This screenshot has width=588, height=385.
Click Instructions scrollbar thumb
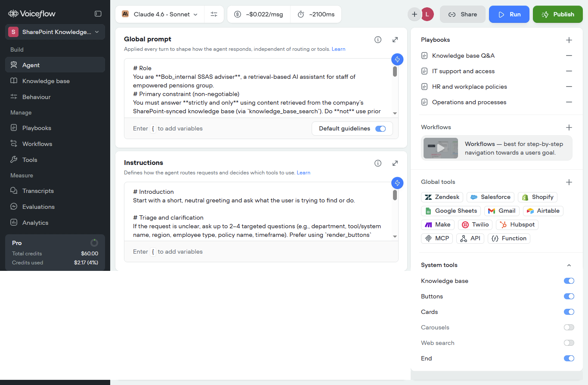(395, 195)
